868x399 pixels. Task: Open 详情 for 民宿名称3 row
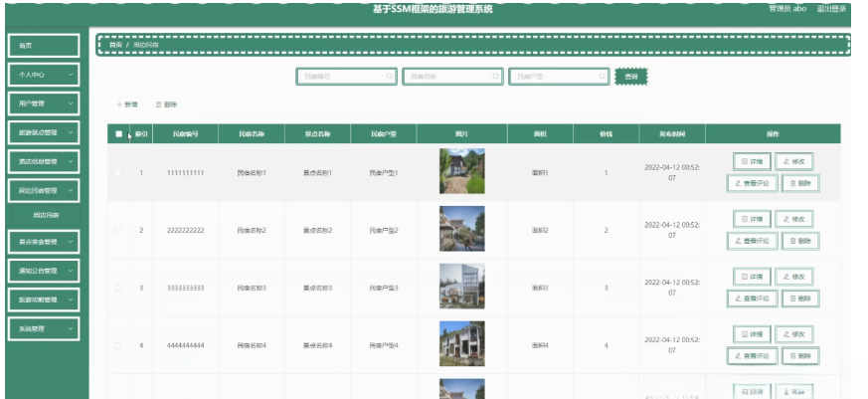point(752,277)
